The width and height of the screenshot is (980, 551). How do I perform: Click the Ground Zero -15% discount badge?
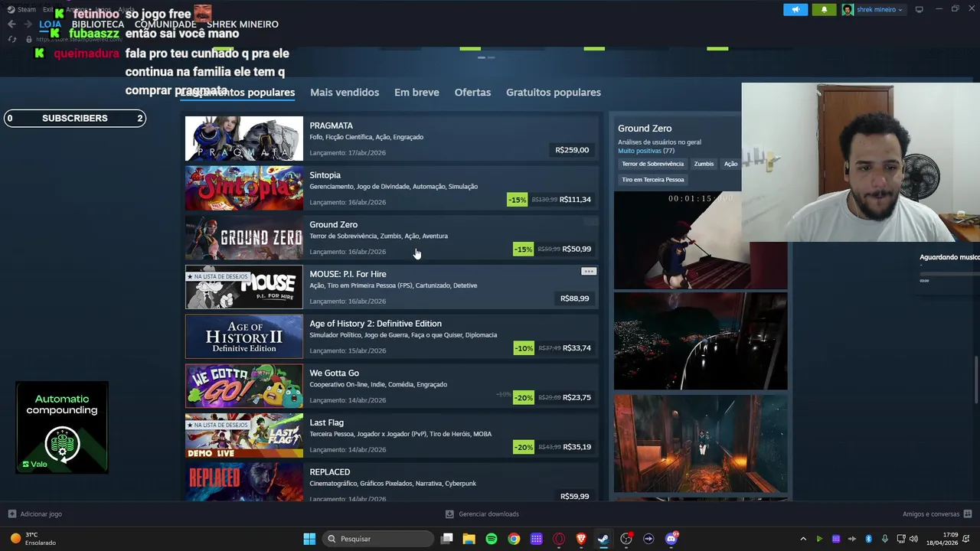pyautogui.click(x=524, y=249)
